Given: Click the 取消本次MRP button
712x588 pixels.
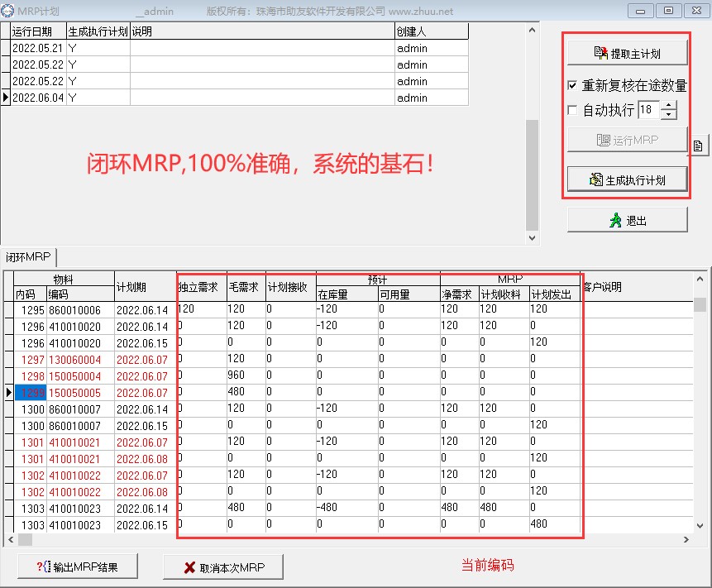Looking at the screenshot, I should click(223, 566).
